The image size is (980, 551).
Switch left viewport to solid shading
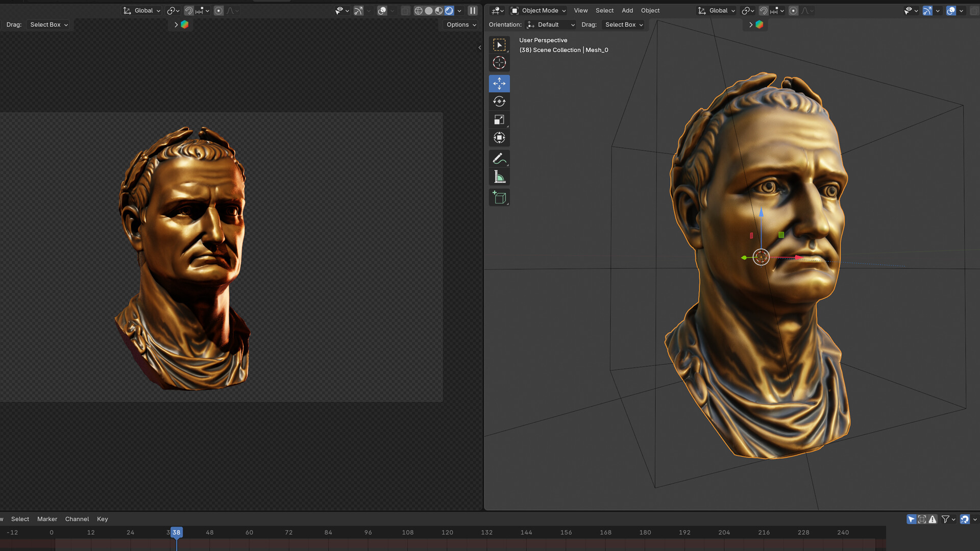click(429, 11)
